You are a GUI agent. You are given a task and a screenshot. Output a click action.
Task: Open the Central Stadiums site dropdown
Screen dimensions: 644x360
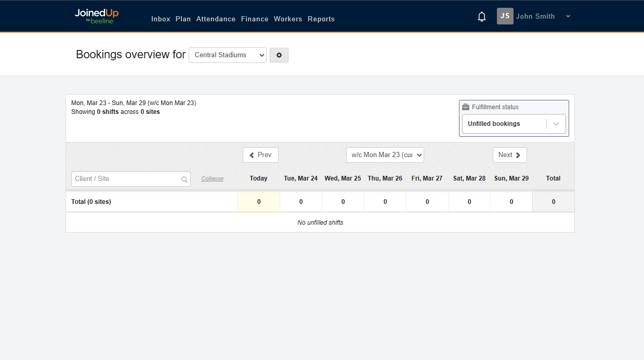pos(227,55)
